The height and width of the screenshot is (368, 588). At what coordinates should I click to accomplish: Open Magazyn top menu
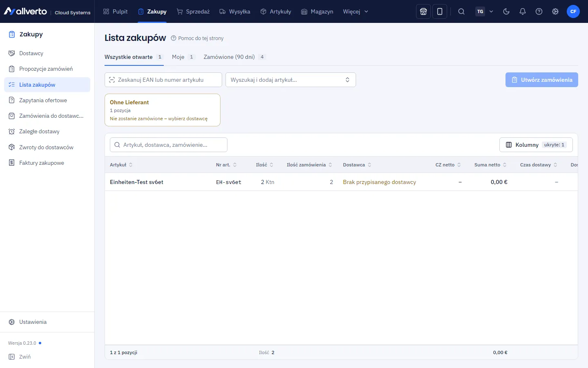click(x=317, y=11)
